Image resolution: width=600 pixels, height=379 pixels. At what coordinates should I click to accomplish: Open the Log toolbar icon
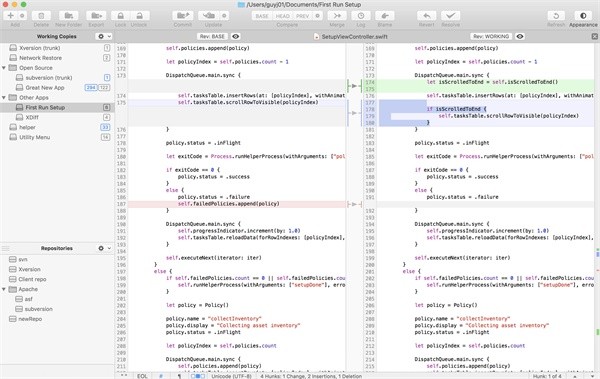[361, 16]
